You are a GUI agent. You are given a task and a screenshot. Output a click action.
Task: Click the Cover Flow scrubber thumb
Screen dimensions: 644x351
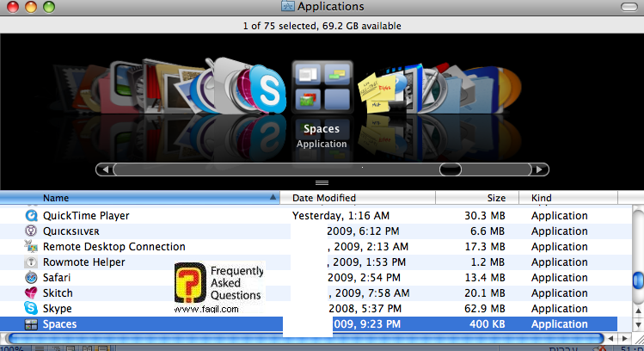(x=451, y=169)
